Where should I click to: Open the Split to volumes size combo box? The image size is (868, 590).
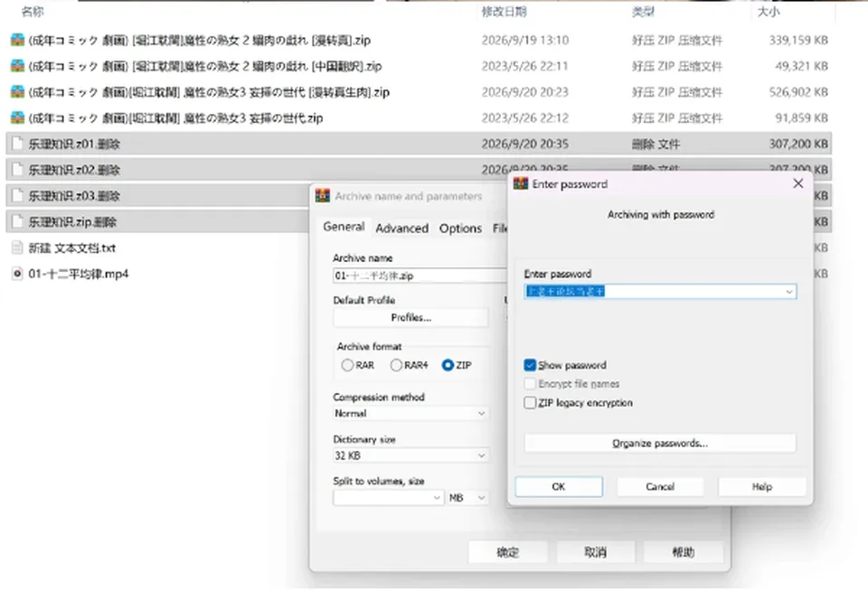pyautogui.click(x=389, y=498)
